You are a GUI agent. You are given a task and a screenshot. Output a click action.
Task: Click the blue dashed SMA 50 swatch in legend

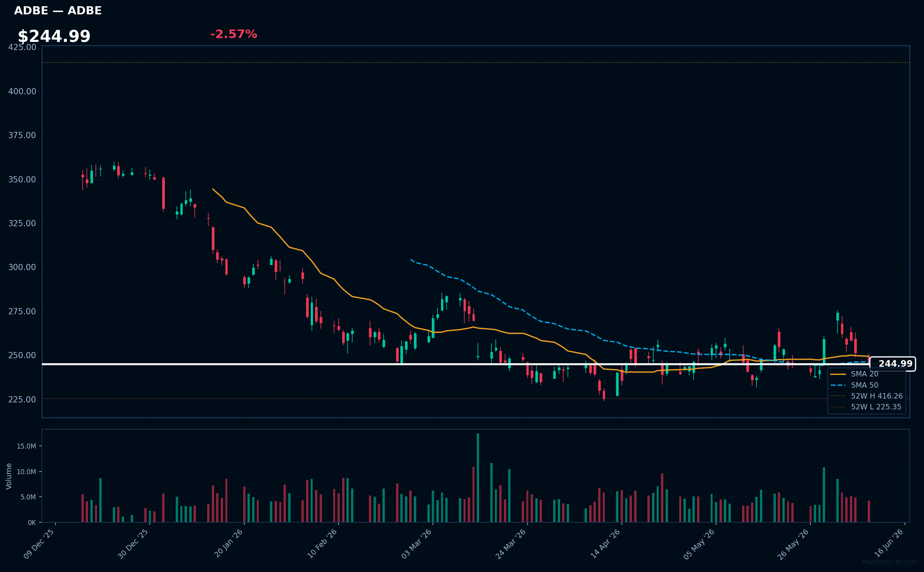(x=838, y=385)
